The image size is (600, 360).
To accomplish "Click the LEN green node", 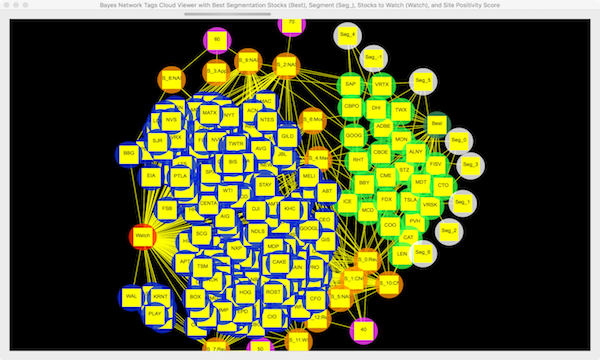I will coord(402,254).
